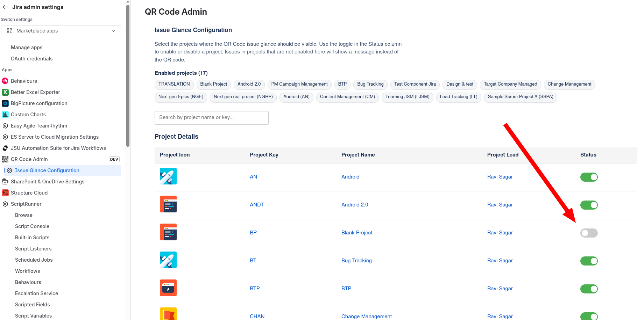This screenshot has height=320, width=644.
Task: Open ScriptRunner Built-in Scripts
Action: click(x=32, y=238)
